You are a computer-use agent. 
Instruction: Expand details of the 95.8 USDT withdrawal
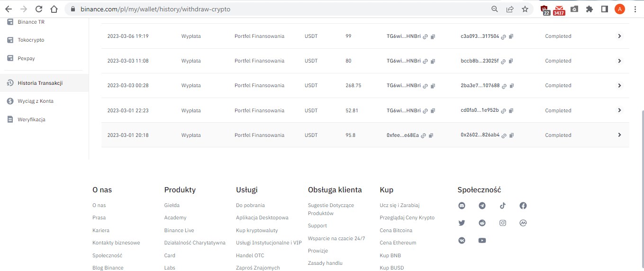(619, 135)
